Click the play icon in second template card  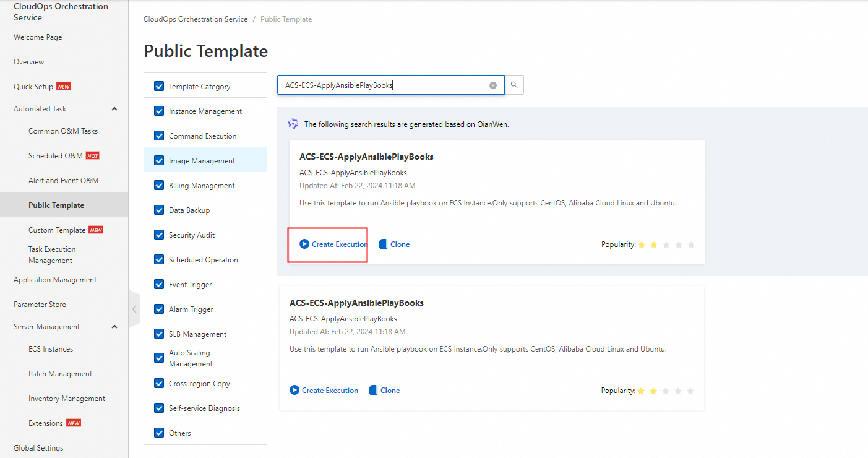click(294, 391)
